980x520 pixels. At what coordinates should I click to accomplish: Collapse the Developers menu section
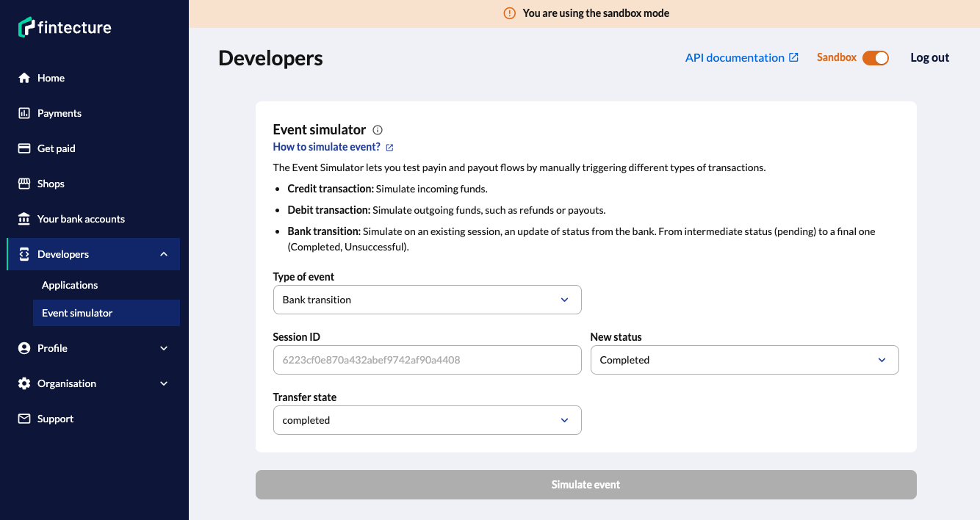(x=164, y=254)
